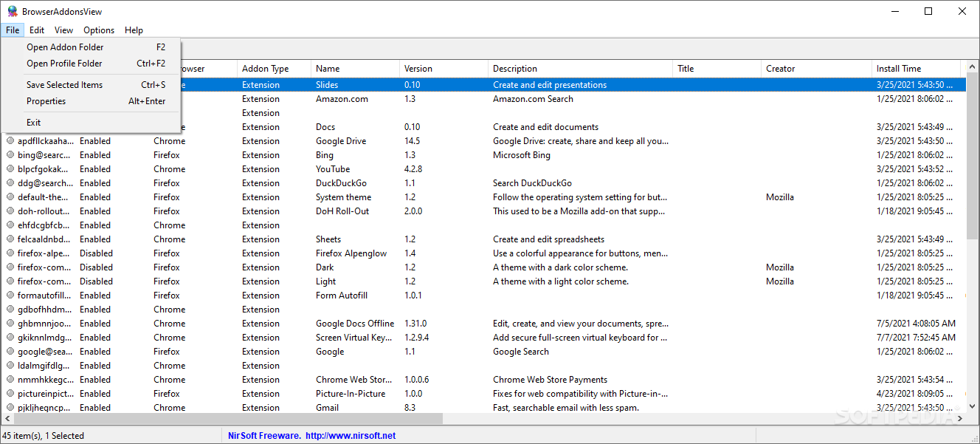Click 'Create and edit spreadsheets' description cell
980x444 pixels.
point(549,239)
